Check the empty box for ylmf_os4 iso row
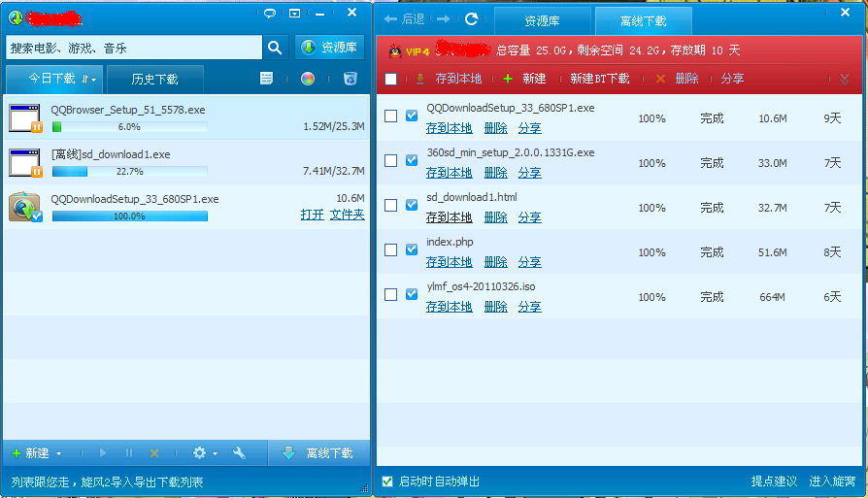 (391, 294)
